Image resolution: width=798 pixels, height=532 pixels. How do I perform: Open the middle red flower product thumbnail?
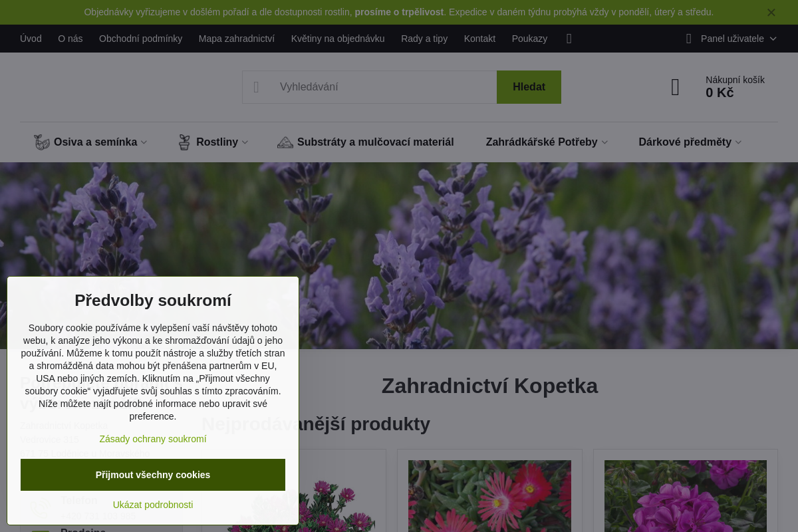coord(489,496)
